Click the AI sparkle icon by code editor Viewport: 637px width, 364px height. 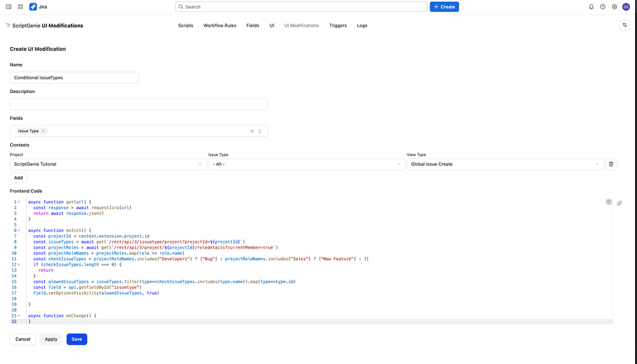pyautogui.click(x=619, y=203)
